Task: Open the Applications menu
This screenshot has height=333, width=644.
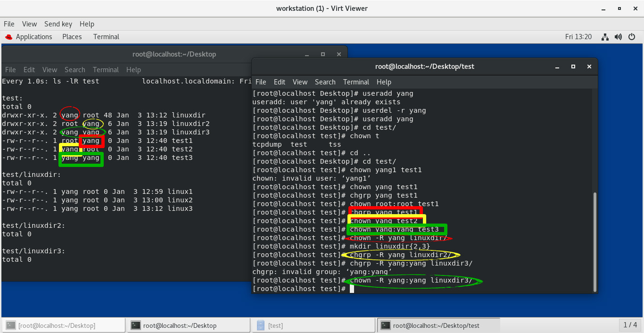Action: (x=34, y=37)
